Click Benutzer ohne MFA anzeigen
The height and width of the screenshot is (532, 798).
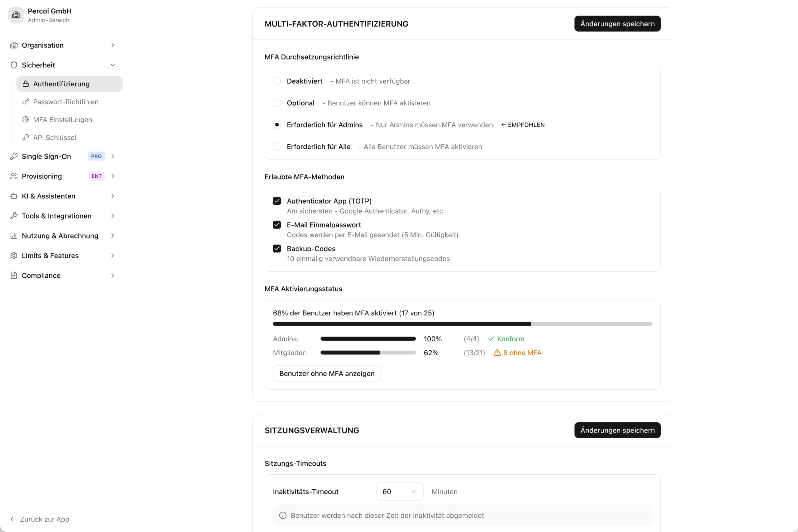[x=327, y=373]
